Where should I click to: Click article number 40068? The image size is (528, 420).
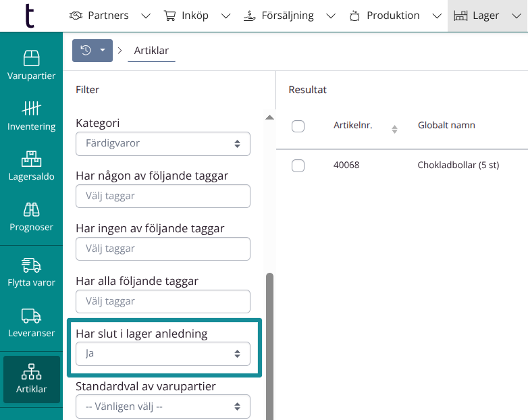pos(346,165)
